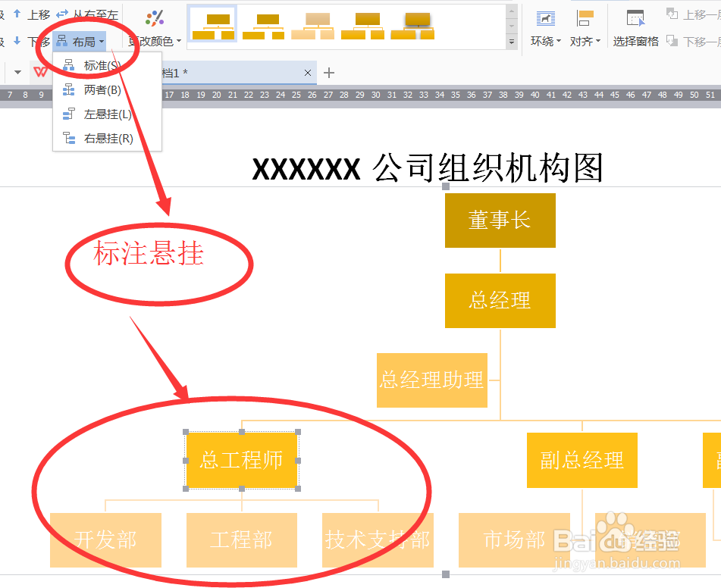The image size is (721, 588).
Task: Open the 布局 (Layout) dropdown
Action: 83,42
